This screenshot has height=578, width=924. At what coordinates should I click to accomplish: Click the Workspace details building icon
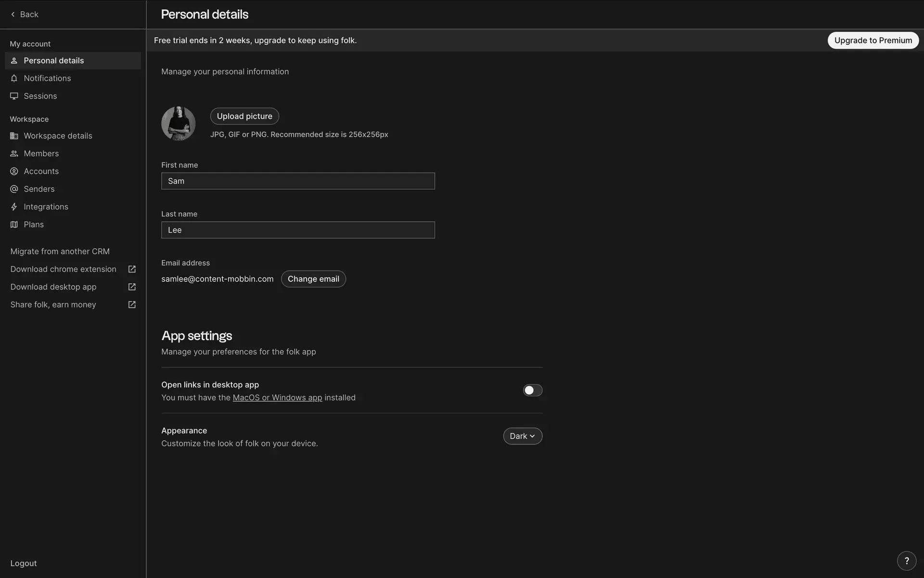pyautogui.click(x=14, y=136)
